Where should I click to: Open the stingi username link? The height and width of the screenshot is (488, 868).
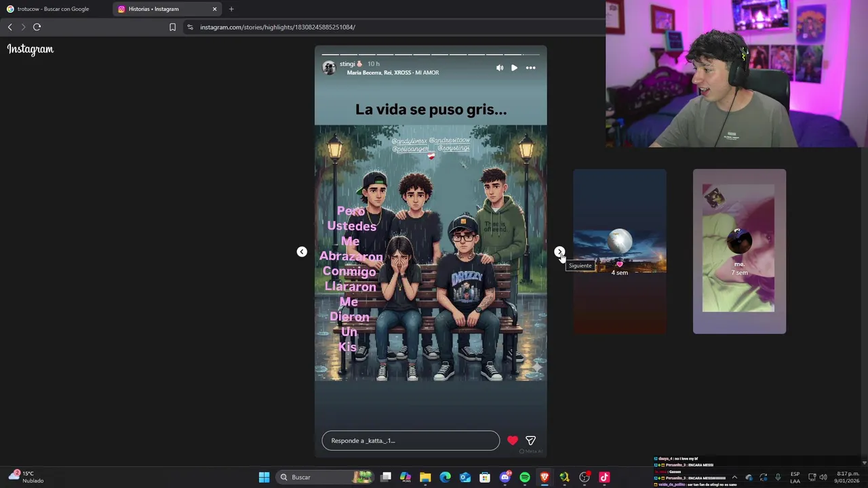pyautogui.click(x=351, y=64)
